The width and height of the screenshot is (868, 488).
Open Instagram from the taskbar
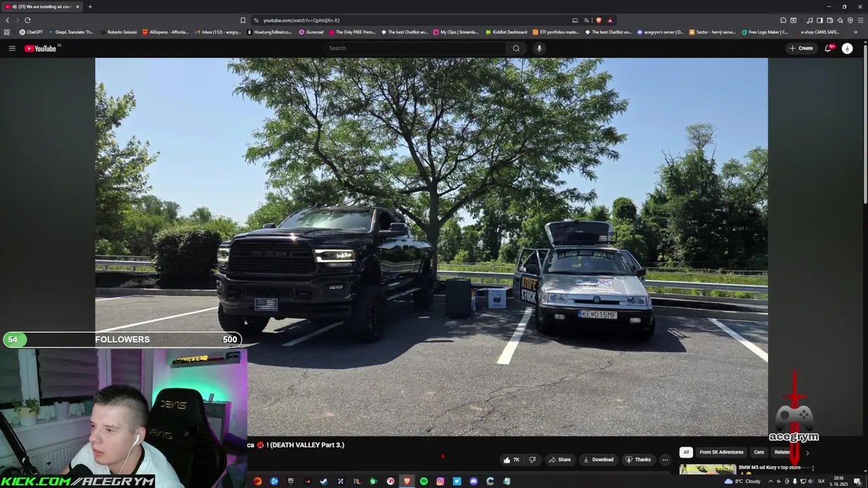tap(440, 481)
